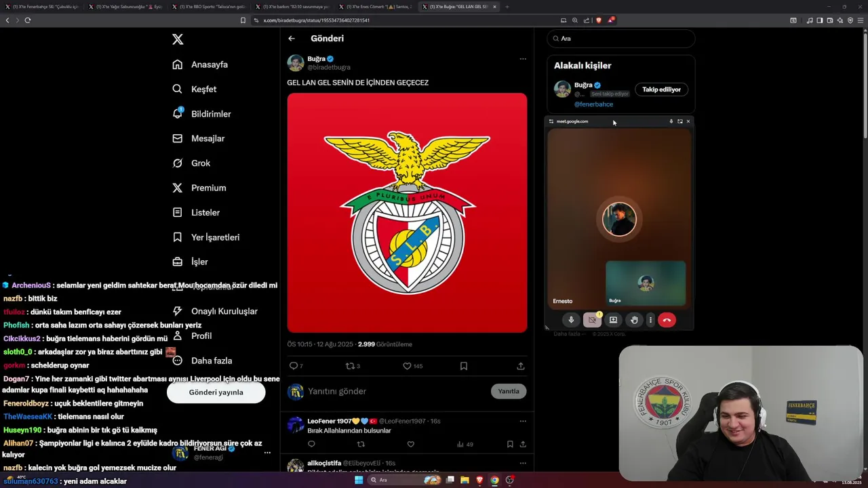The image size is (868, 488).
Task: Open OBS Studio from the taskbar
Action: [509, 480]
